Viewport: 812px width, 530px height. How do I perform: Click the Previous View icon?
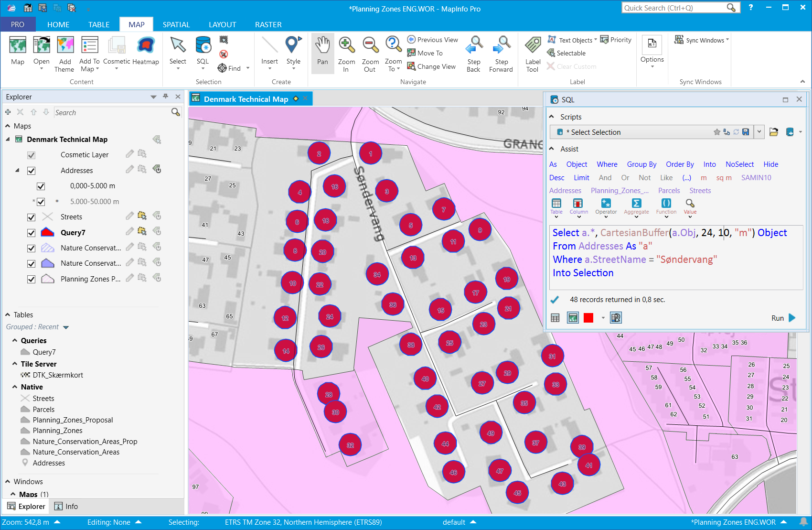411,40
